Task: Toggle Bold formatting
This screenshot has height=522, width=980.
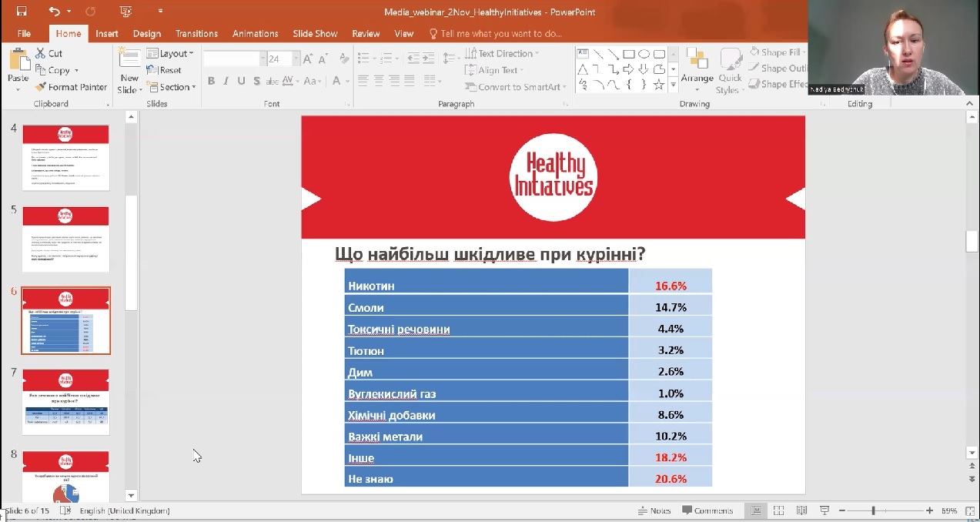Action: (211, 81)
